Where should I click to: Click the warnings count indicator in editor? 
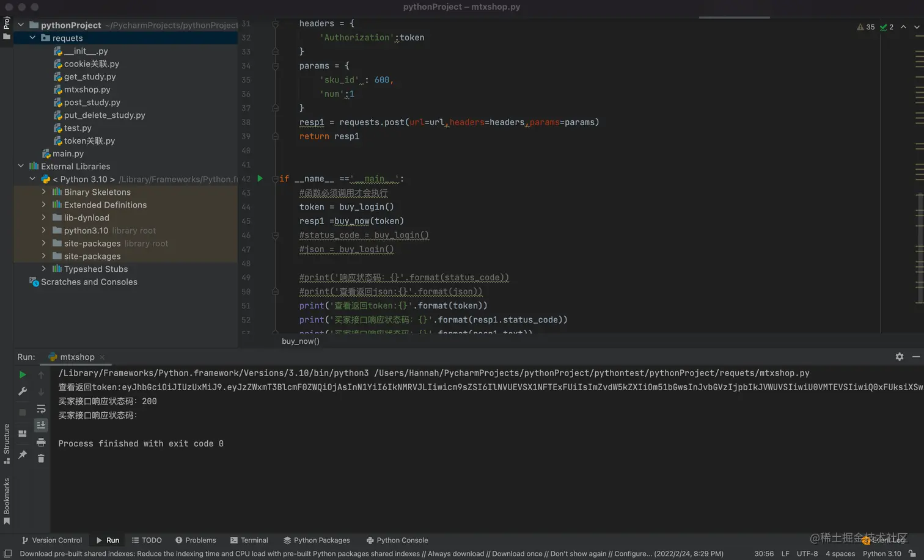point(866,27)
